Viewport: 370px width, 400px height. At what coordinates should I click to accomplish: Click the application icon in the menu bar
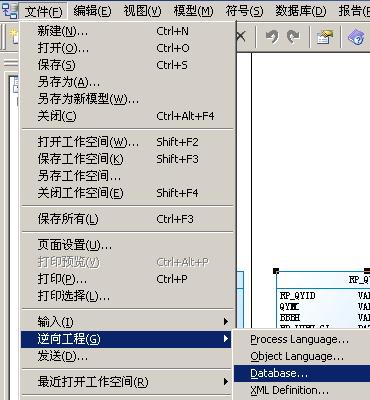pyautogui.click(x=9, y=11)
